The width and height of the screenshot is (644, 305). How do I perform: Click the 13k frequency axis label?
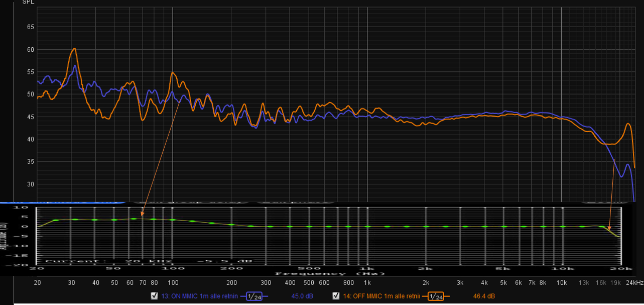(x=584, y=283)
